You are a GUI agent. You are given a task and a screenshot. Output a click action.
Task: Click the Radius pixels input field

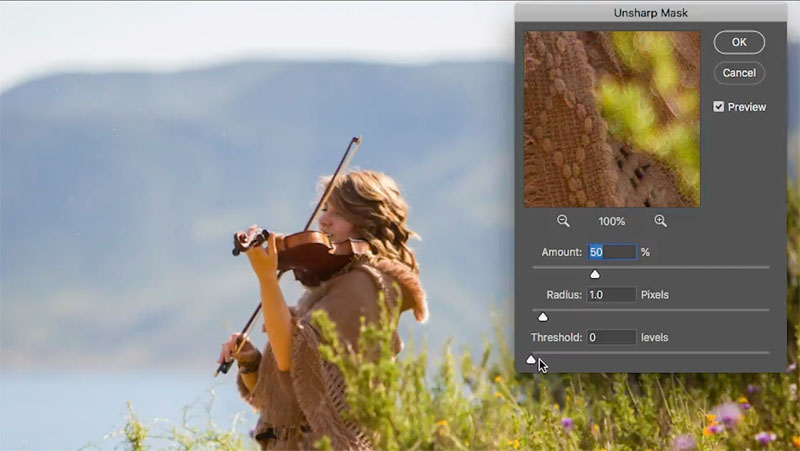612,295
